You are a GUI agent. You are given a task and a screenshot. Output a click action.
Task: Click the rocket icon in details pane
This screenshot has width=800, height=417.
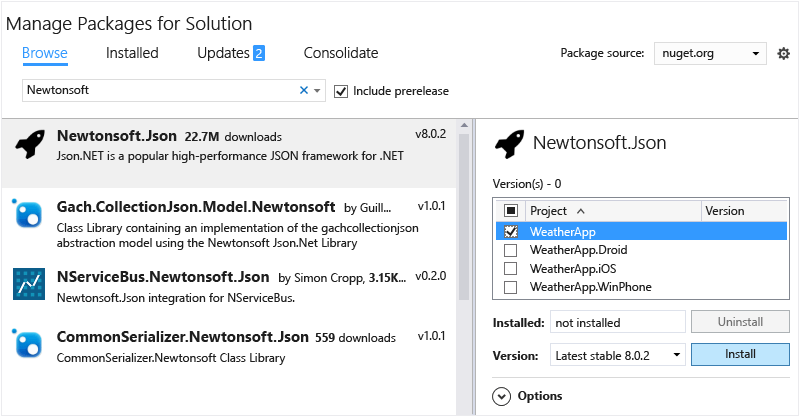tap(510, 142)
